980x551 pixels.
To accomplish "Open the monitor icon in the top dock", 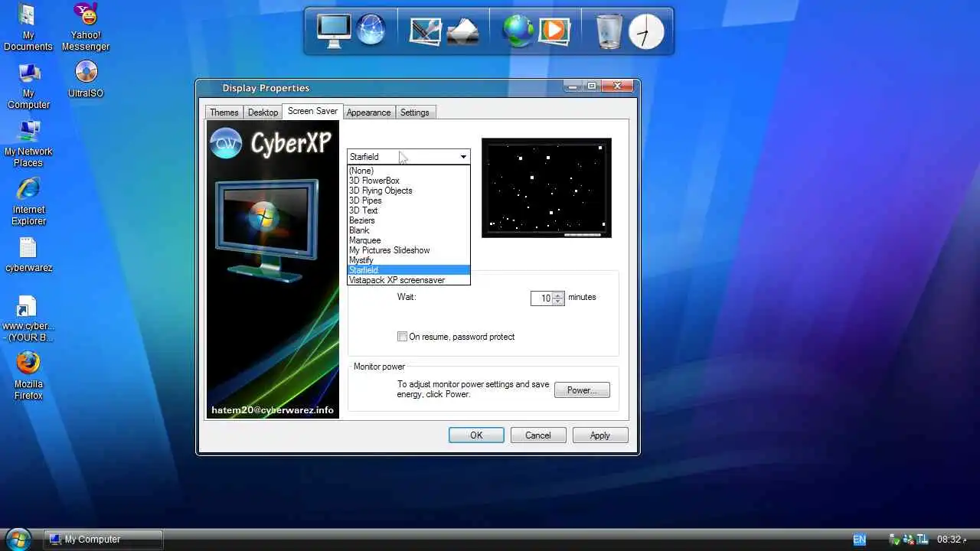I will 334,31.
